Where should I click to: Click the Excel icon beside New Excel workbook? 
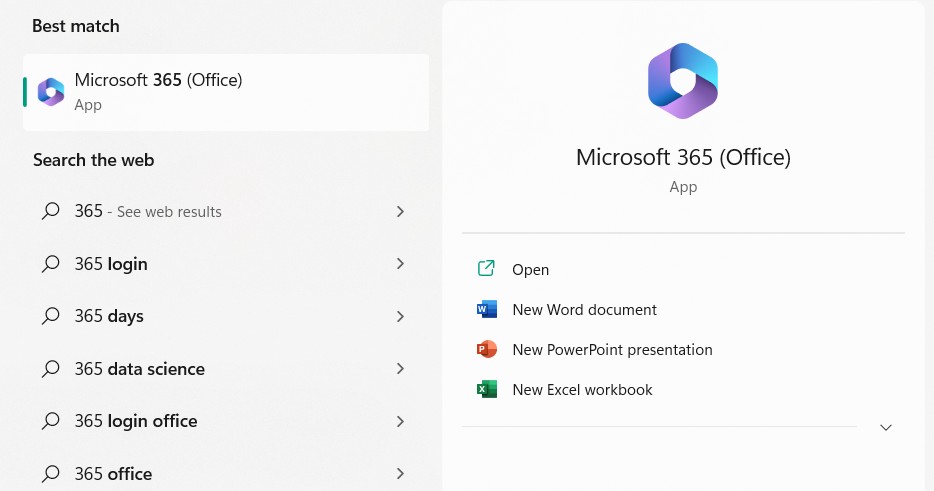tap(487, 390)
